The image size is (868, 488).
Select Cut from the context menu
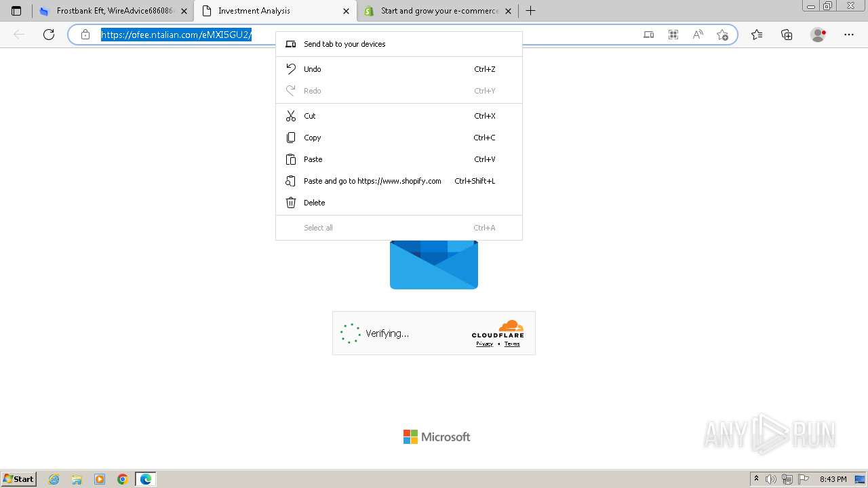coord(399,116)
